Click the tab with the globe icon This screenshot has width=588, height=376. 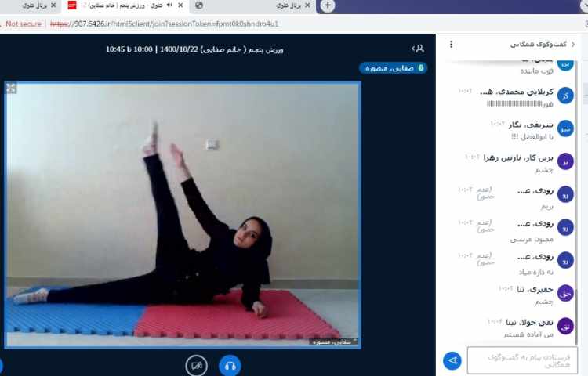click(253, 5)
